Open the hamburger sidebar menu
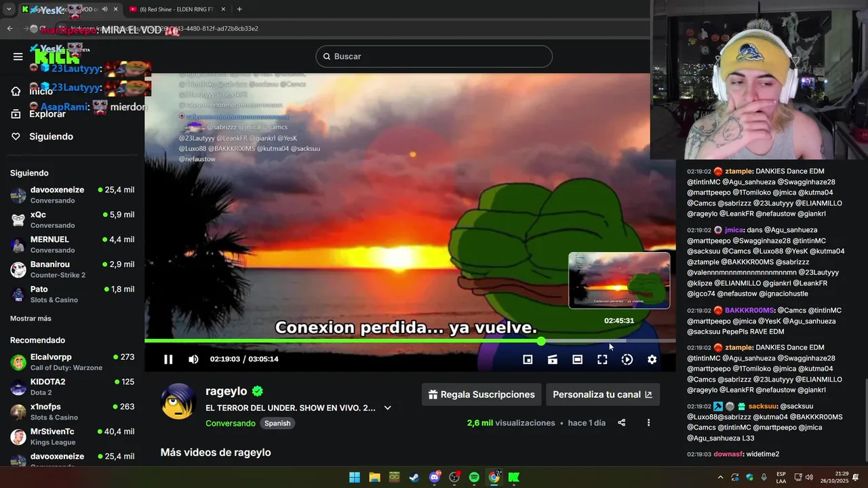The image size is (868, 488). tap(18, 56)
